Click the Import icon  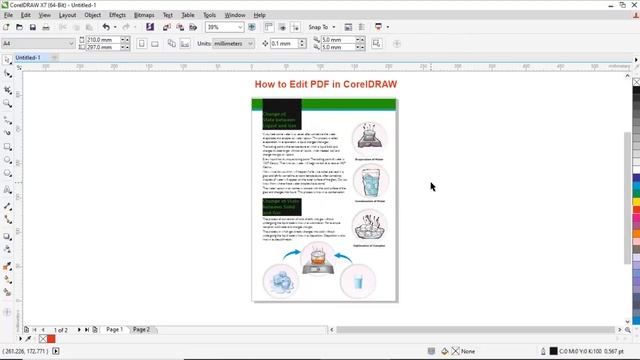click(167, 27)
